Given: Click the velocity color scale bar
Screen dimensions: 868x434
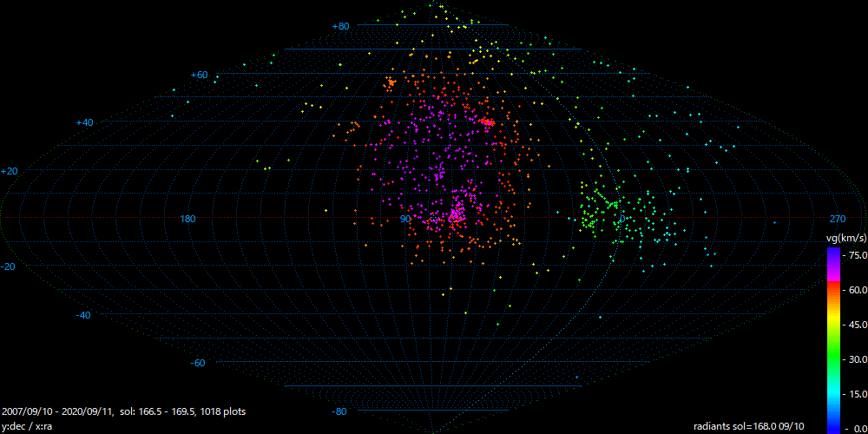Looking at the screenshot, I should coord(832,339).
